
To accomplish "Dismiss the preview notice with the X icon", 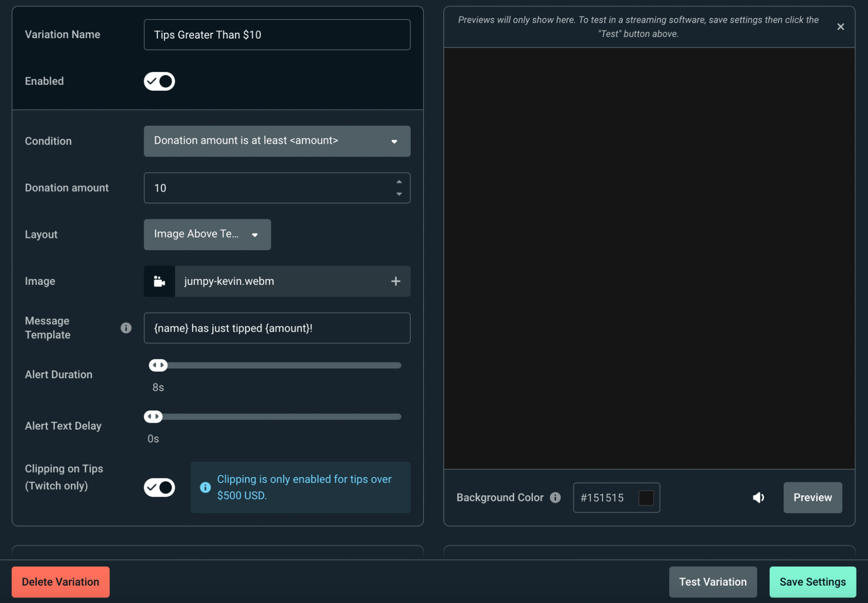I will coord(841,27).
